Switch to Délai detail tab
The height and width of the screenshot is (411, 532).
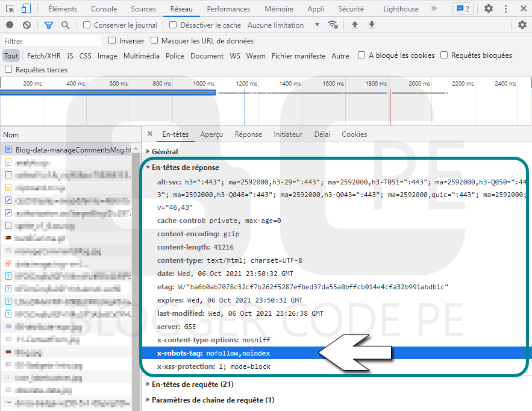322,134
